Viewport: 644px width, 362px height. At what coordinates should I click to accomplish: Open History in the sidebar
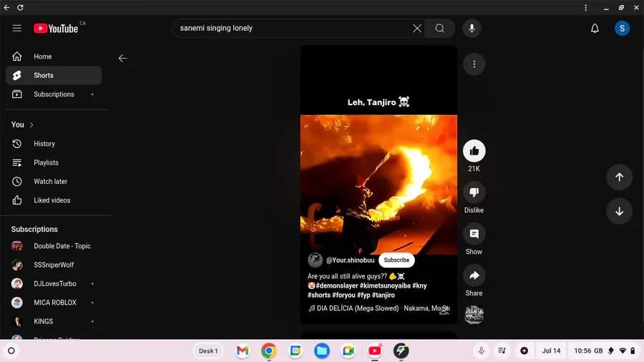(54, 144)
